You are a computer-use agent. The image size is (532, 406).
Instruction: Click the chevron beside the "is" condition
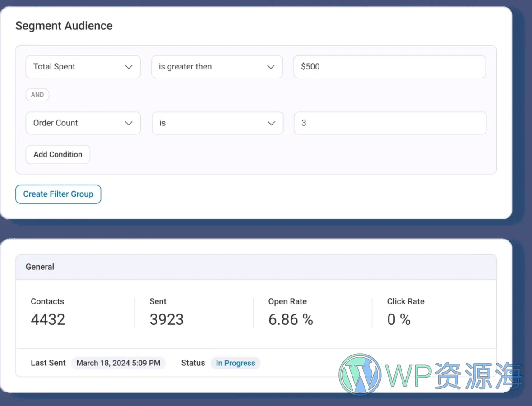click(x=271, y=123)
